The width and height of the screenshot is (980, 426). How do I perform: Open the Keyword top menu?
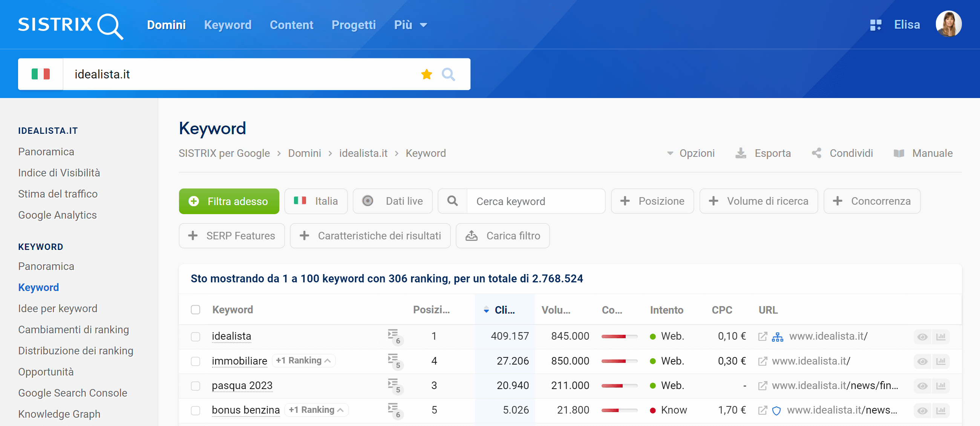pos(228,25)
